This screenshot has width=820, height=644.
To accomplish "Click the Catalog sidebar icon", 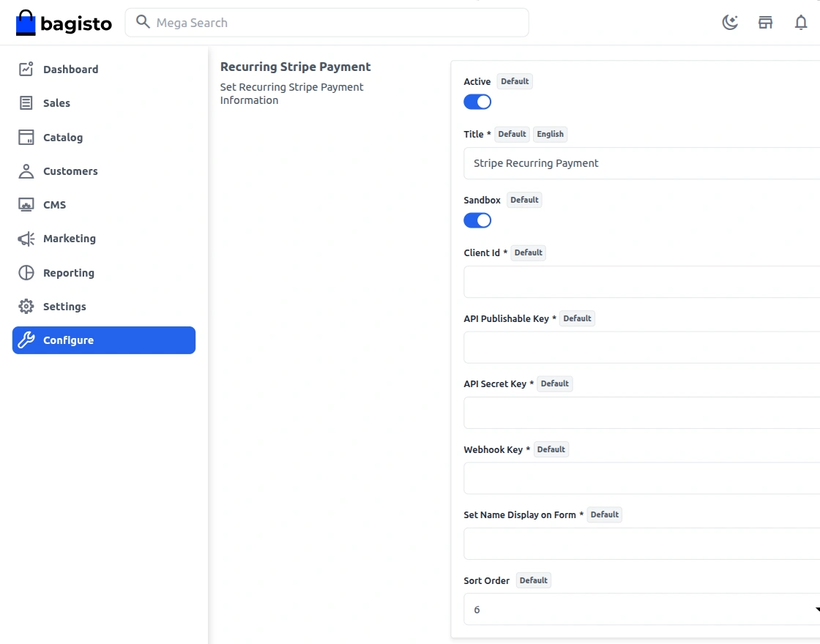I will click(26, 138).
